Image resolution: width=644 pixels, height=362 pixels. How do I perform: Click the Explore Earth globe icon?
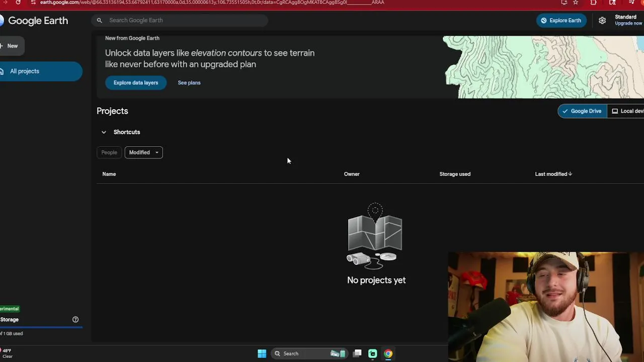coord(543,21)
